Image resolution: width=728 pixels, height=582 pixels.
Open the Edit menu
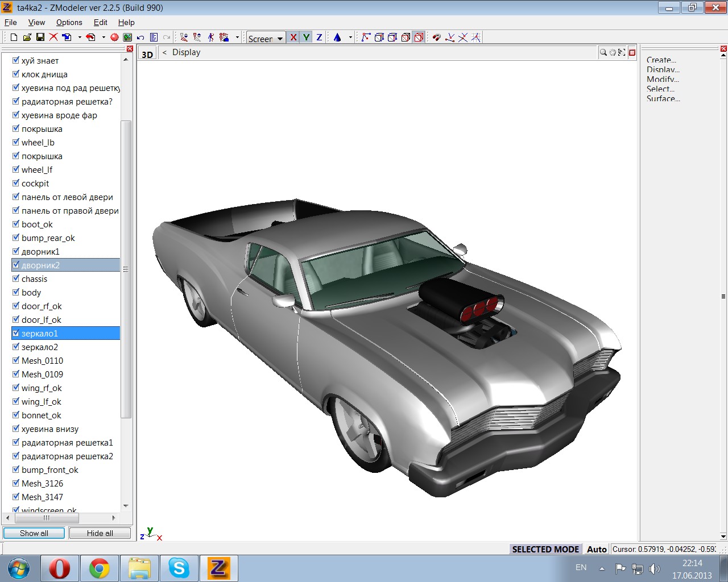(x=100, y=22)
